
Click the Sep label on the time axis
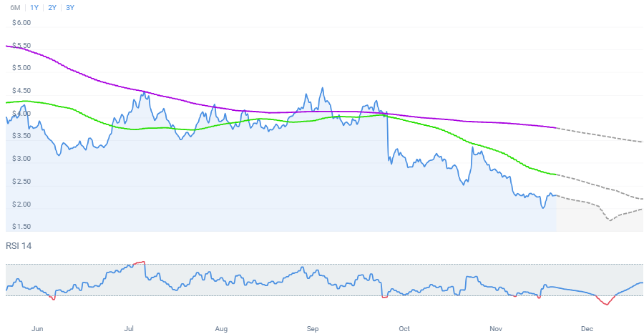(x=312, y=329)
